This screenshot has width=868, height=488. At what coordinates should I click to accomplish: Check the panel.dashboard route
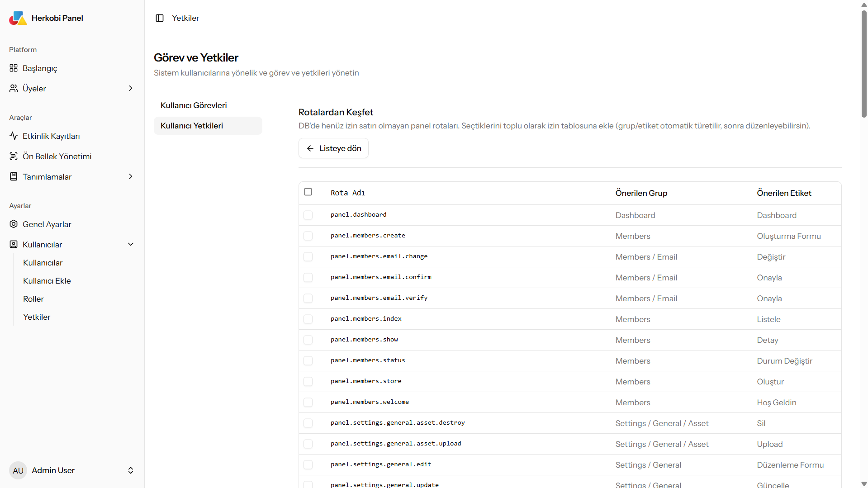point(308,215)
